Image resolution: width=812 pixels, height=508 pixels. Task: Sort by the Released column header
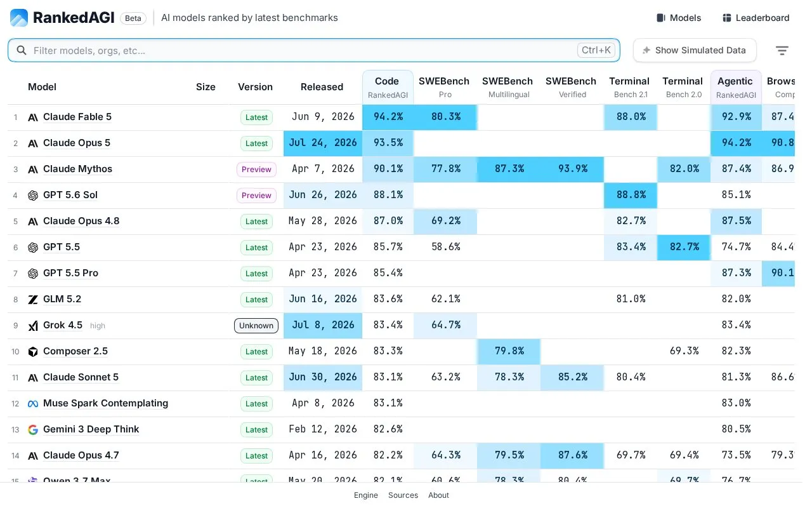click(322, 87)
